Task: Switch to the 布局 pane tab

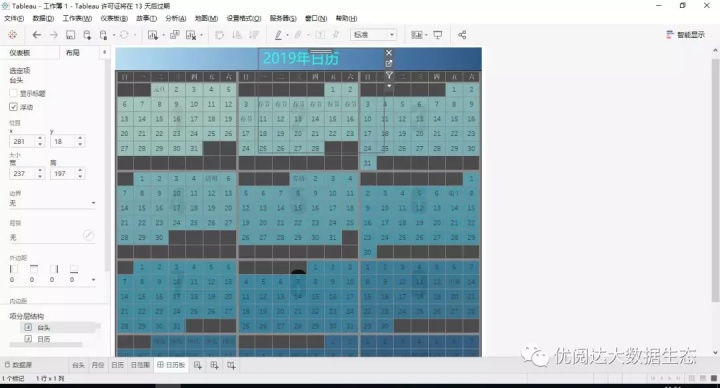Action: [x=73, y=53]
